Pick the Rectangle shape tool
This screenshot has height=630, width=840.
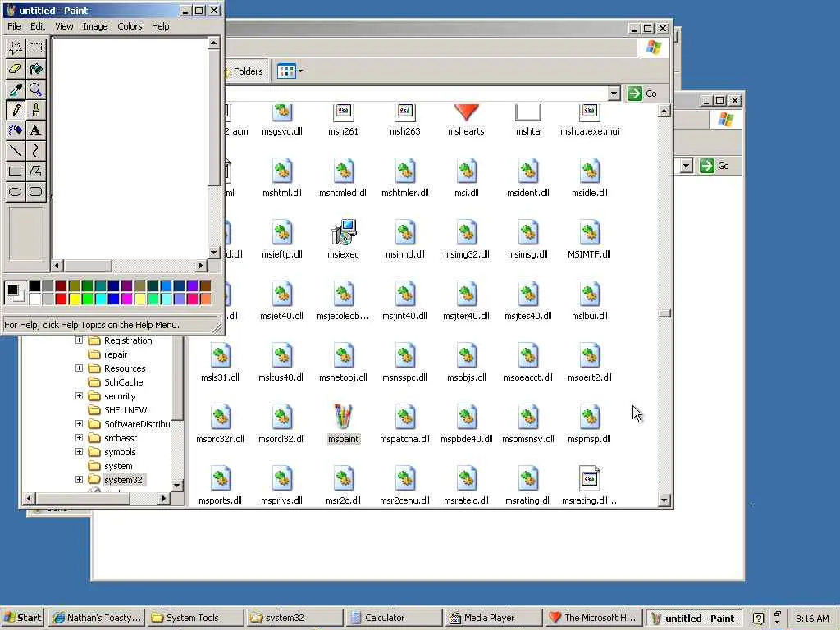tap(15, 171)
